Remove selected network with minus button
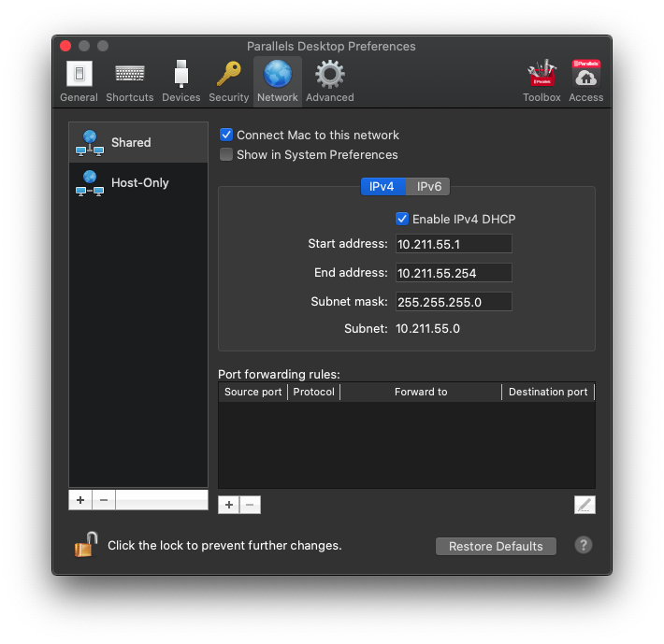The image size is (664, 644). pos(104,500)
